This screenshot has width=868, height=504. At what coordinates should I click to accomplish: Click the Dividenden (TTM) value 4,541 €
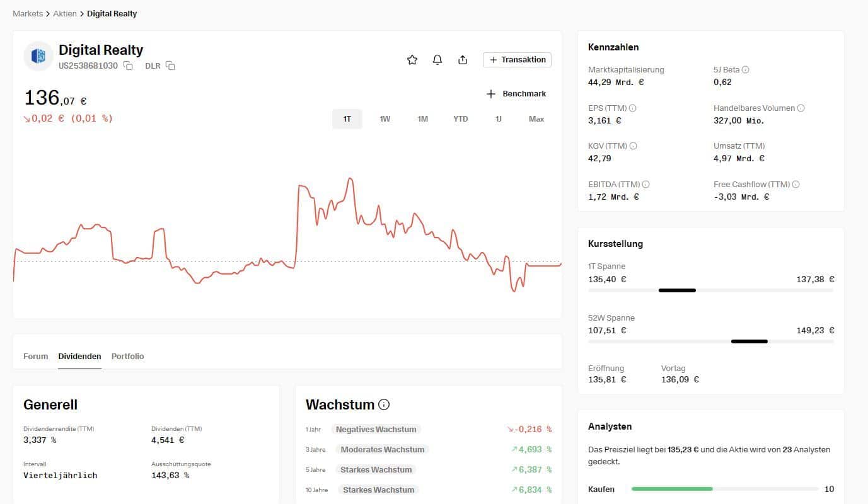168,440
